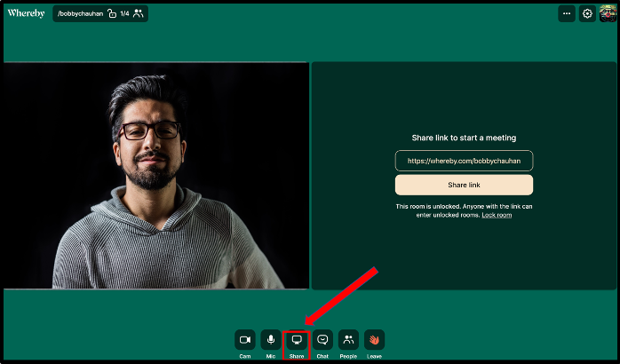Click the presenter's video tile
Viewport: 620px width, 364px height.
tap(156, 176)
